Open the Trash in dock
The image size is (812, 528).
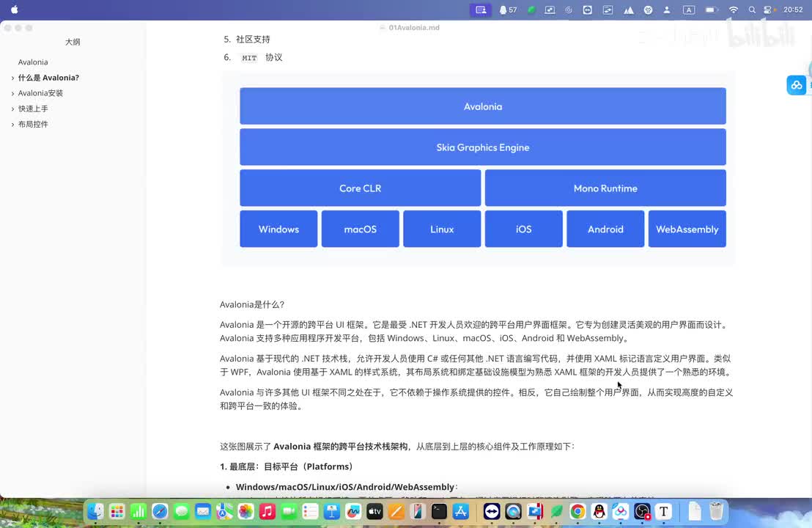716,512
